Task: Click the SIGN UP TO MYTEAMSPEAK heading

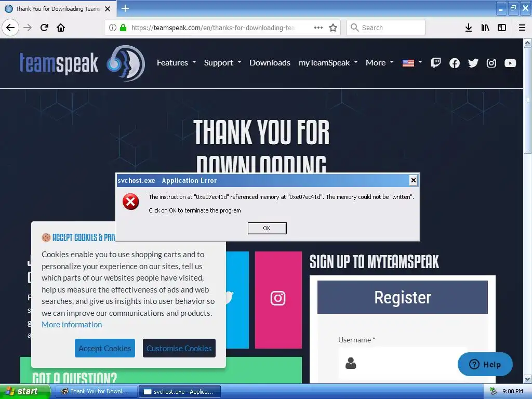Action: pyautogui.click(x=374, y=262)
